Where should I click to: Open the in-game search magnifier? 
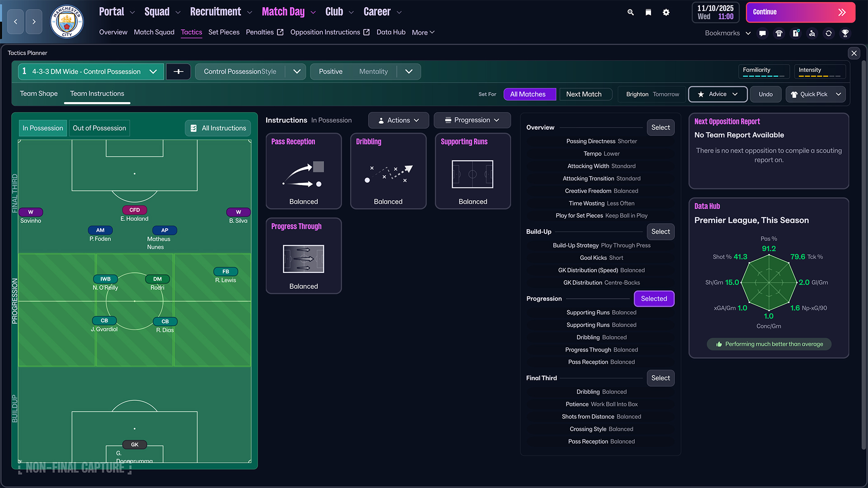tap(630, 12)
